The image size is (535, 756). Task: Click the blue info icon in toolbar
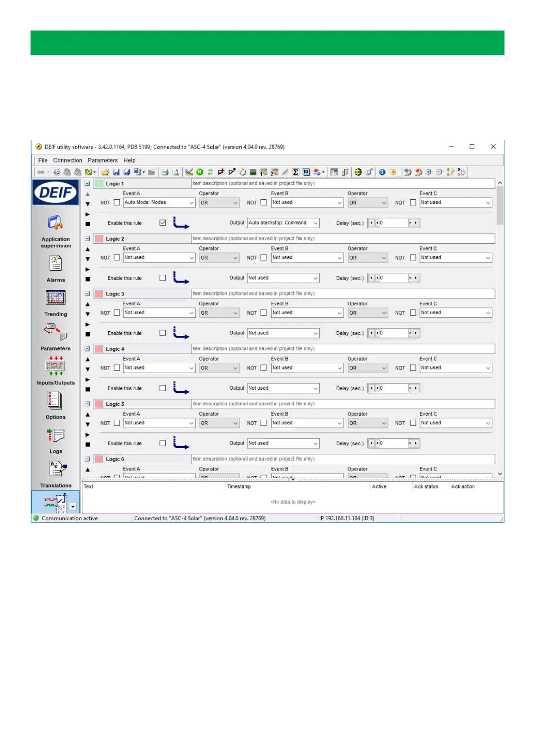point(382,172)
